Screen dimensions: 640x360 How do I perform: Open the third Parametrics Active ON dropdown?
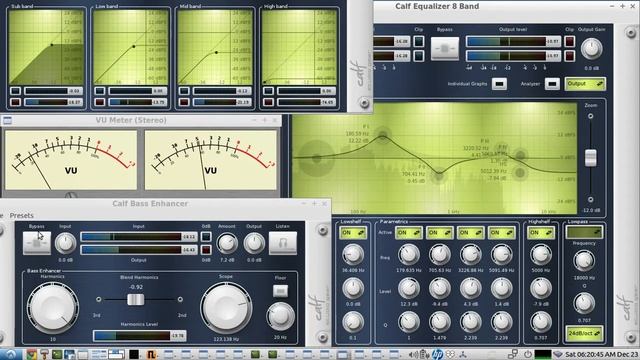470,233
